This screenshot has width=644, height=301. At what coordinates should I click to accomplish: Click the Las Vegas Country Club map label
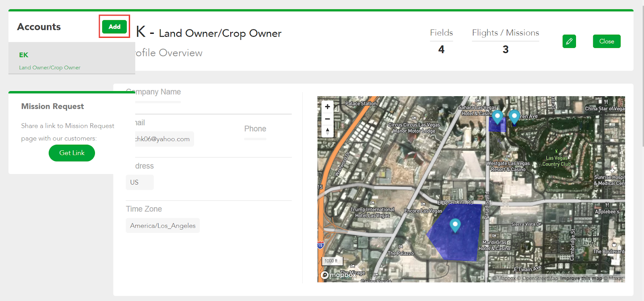click(x=557, y=161)
